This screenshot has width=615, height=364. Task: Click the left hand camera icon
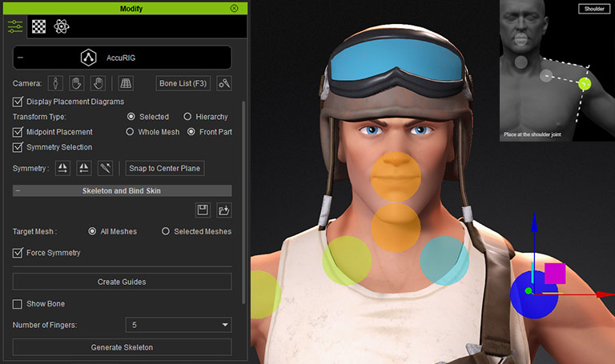click(x=77, y=83)
